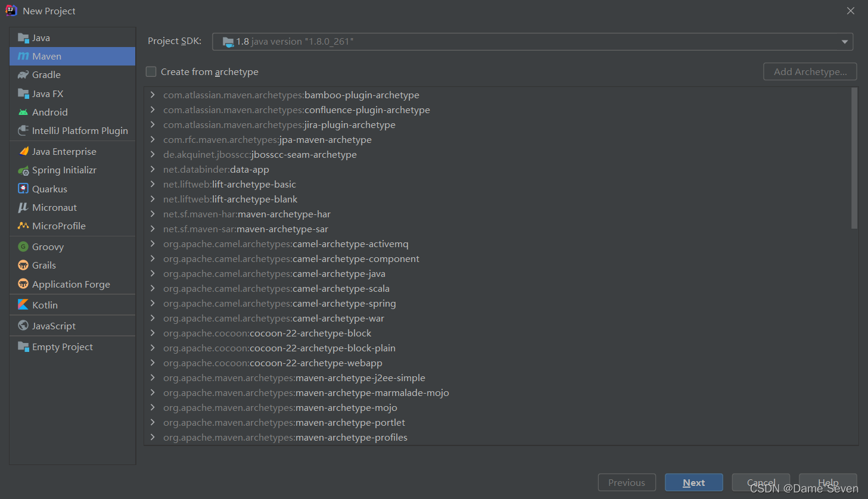Screen dimensions: 868x499
Task: Choose Empty Project label
Action: tap(63, 347)
